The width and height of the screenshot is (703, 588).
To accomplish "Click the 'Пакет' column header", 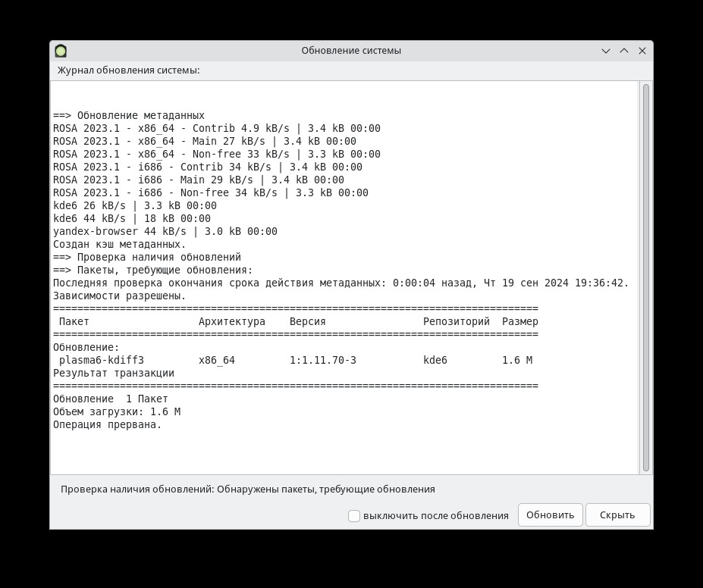I will 74,322.
